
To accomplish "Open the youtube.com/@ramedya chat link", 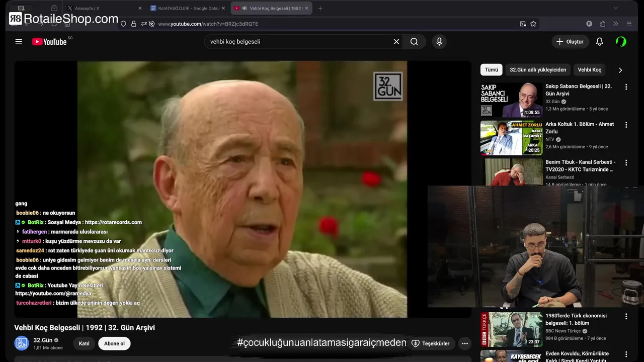I will [53, 294].
